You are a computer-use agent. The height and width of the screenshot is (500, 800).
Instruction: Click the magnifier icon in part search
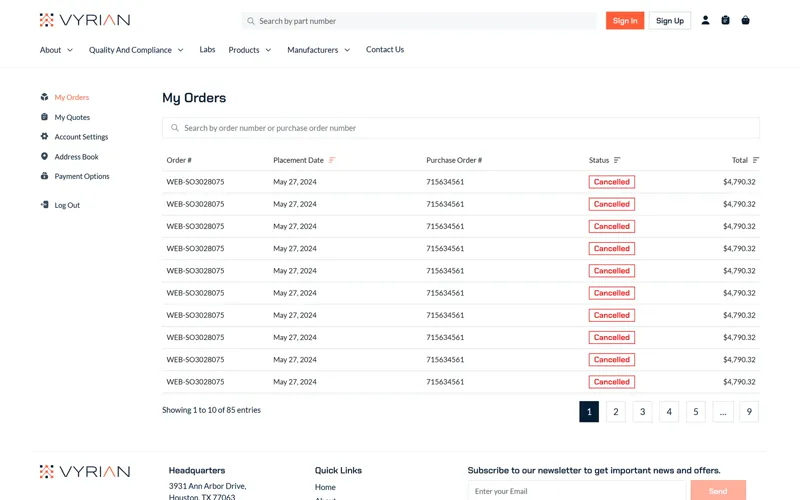(x=251, y=21)
